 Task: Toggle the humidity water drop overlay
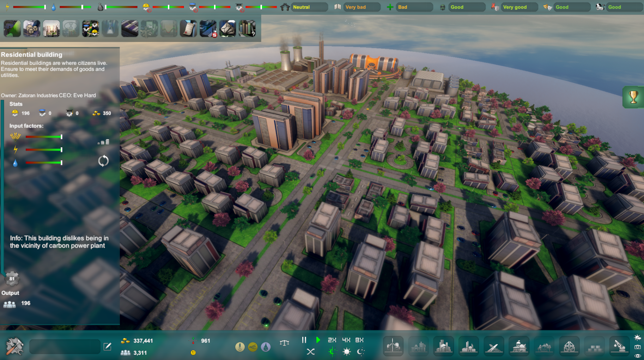pos(266,347)
